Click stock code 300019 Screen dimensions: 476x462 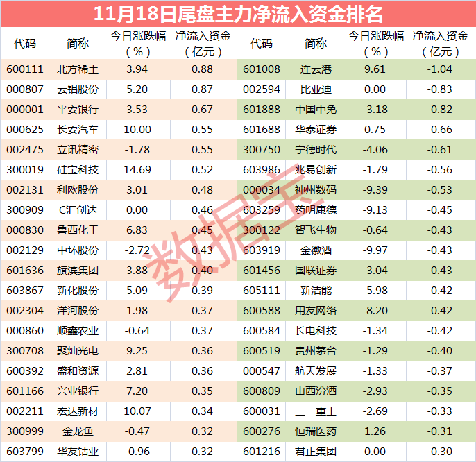25,170
